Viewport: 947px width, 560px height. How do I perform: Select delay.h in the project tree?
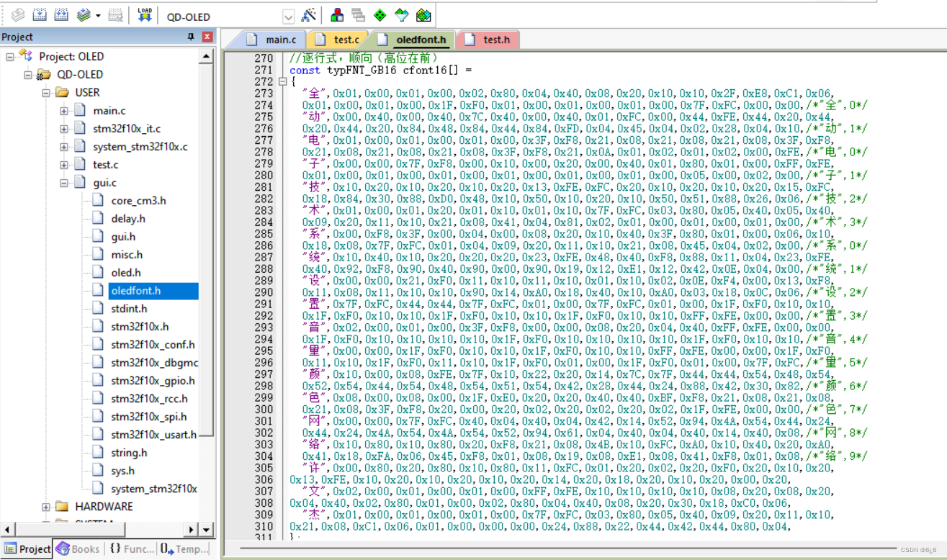(x=128, y=219)
